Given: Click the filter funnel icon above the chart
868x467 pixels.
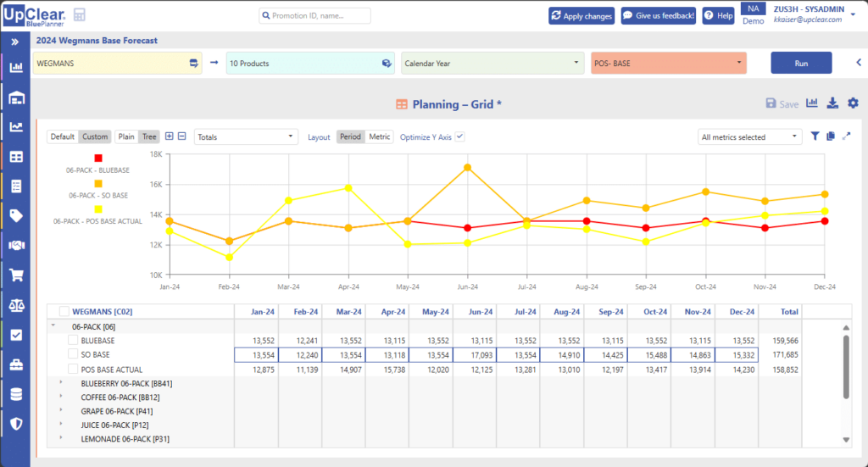Looking at the screenshot, I should tap(815, 136).
